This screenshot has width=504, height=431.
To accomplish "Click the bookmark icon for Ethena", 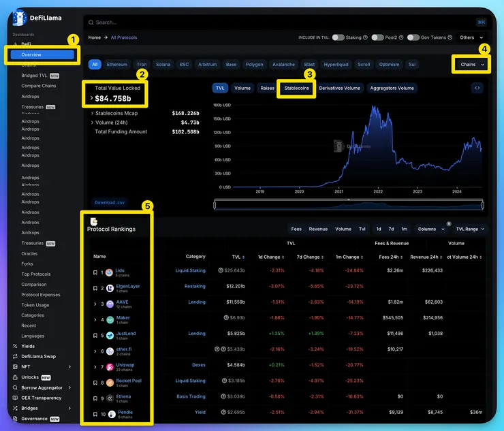I will pyautogui.click(x=95, y=398).
